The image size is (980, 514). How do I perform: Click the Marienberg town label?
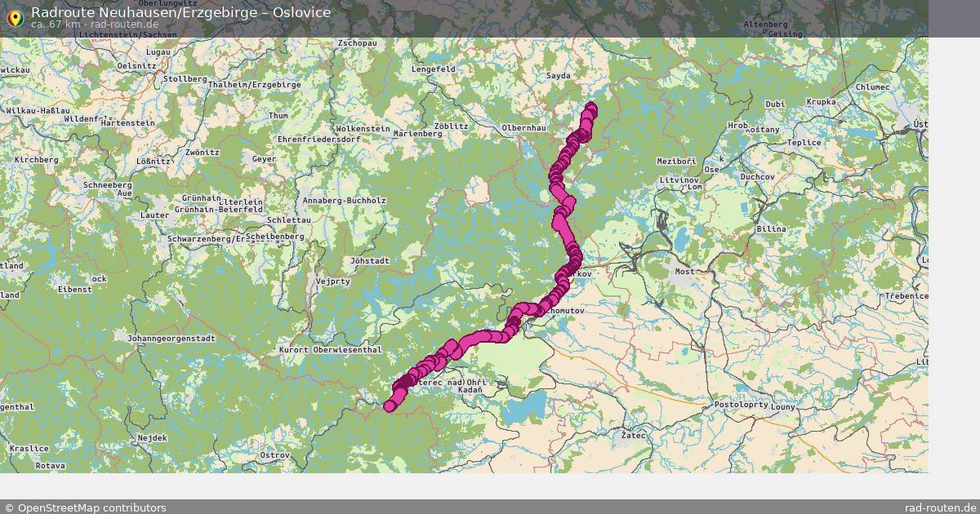coord(417,133)
